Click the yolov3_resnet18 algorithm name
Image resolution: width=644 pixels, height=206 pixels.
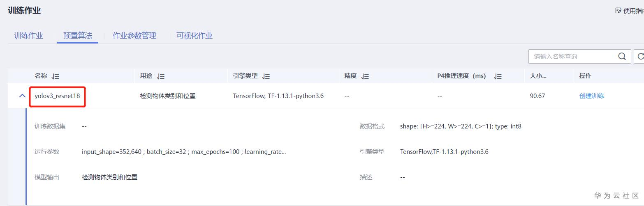[57, 96]
